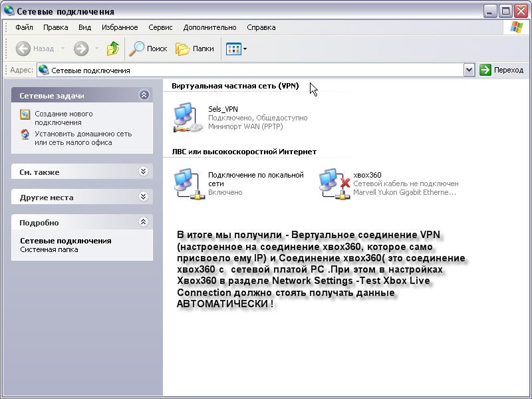Open the Views dropdown arrow
Screen dimensions: 532x399
tap(245, 49)
